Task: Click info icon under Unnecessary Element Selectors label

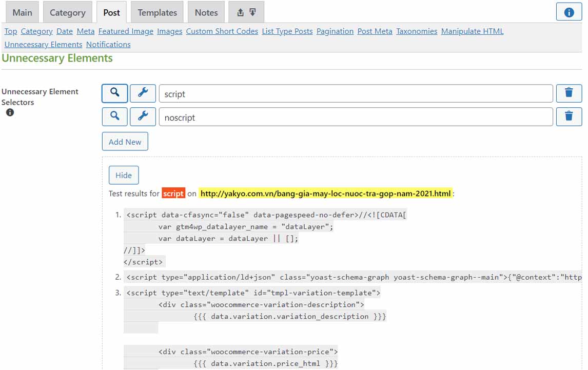Action: (10, 112)
